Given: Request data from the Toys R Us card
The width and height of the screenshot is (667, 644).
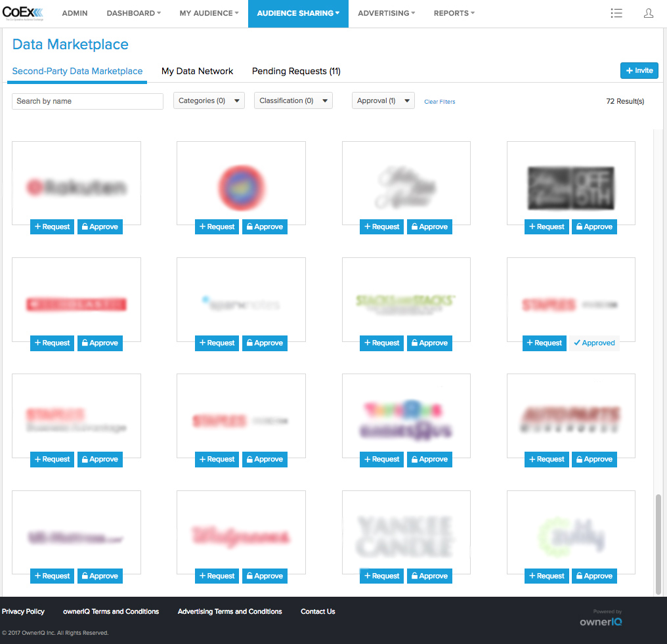Looking at the screenshot, I should click(381, 460).
